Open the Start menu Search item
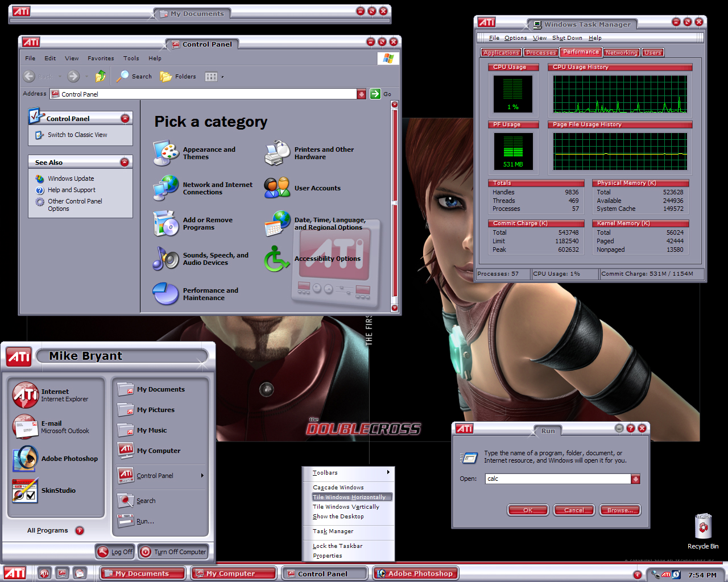 click(160, 501)
